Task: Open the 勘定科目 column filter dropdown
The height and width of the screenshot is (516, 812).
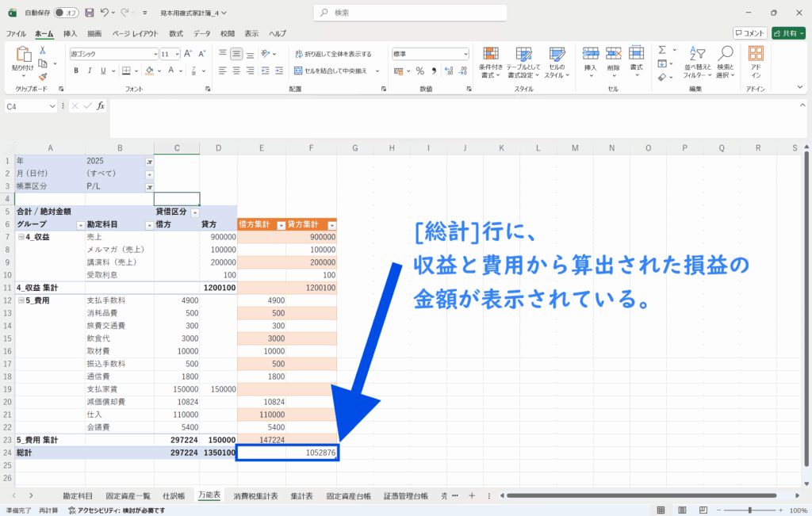Action: 148,225
